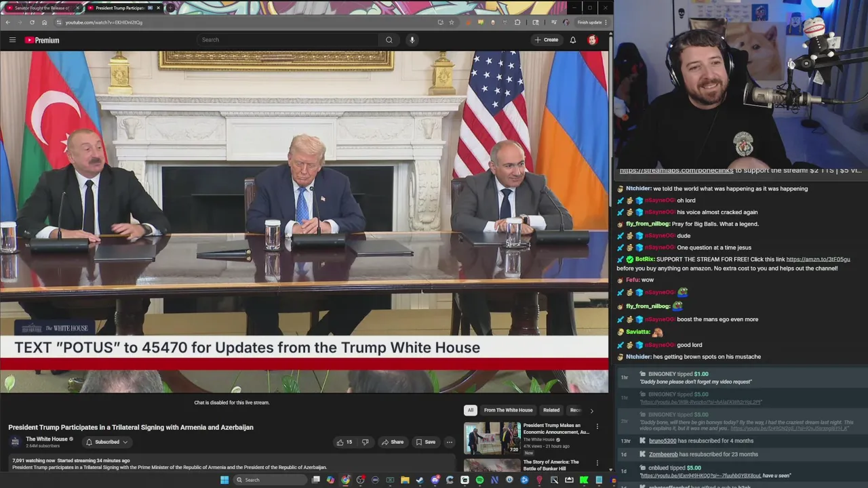868x488 pixels.
Task: Open the YouTube guide hamburger menu
Action: [12, 40]
